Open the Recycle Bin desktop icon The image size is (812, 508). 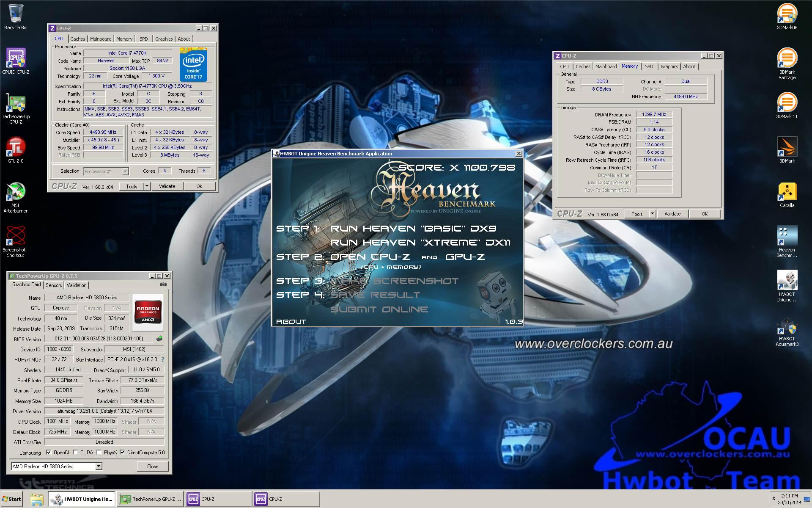[x=16, y=17]
